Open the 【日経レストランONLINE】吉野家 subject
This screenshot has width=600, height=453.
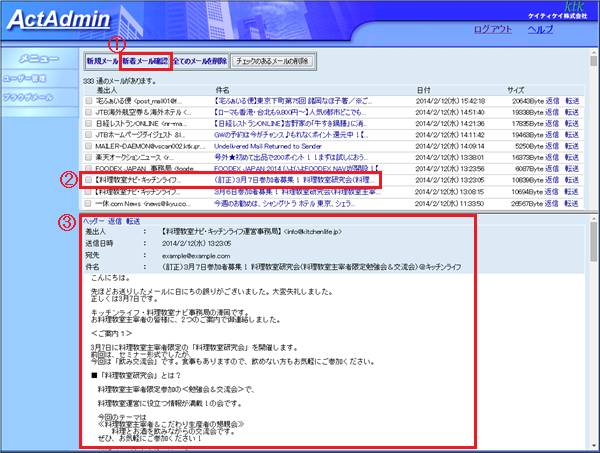click(x=291, y=124)
